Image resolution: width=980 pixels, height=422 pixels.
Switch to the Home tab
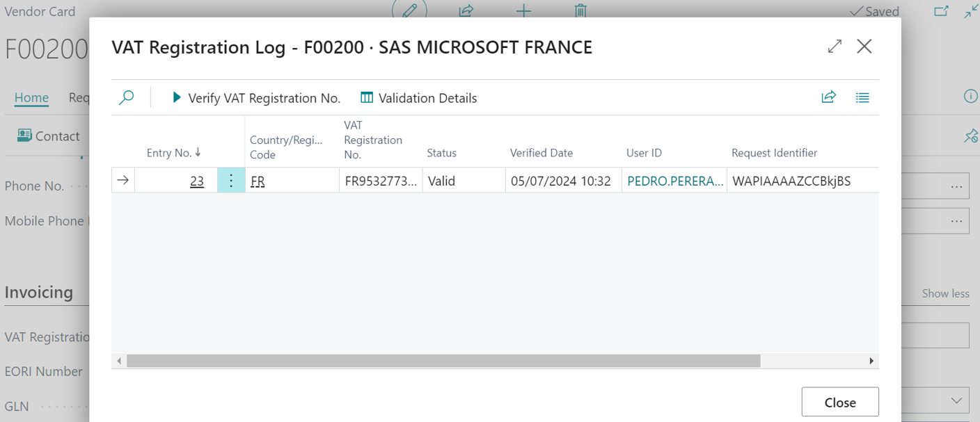(31, 98)
